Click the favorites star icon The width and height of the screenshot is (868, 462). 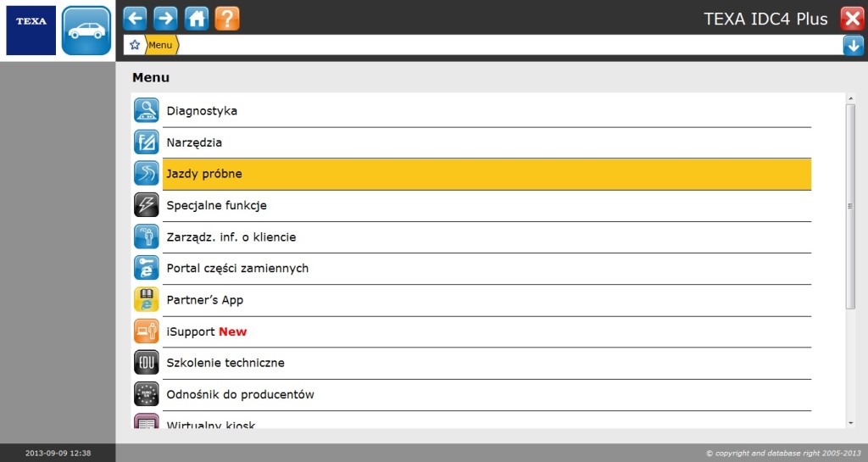pyautogui.click(x=135, y=45)
